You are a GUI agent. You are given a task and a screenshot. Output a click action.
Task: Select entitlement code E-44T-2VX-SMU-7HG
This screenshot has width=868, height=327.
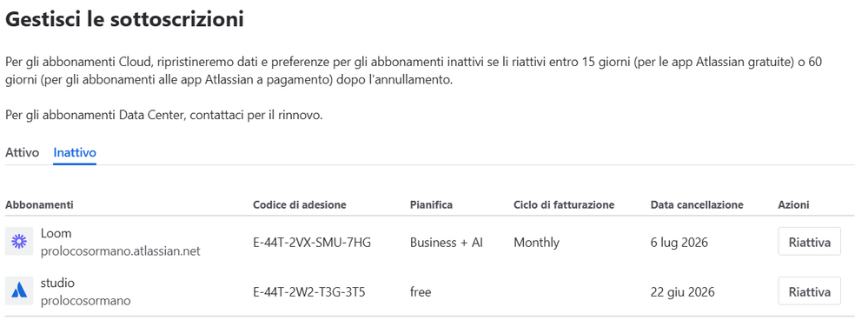(312, 242)
